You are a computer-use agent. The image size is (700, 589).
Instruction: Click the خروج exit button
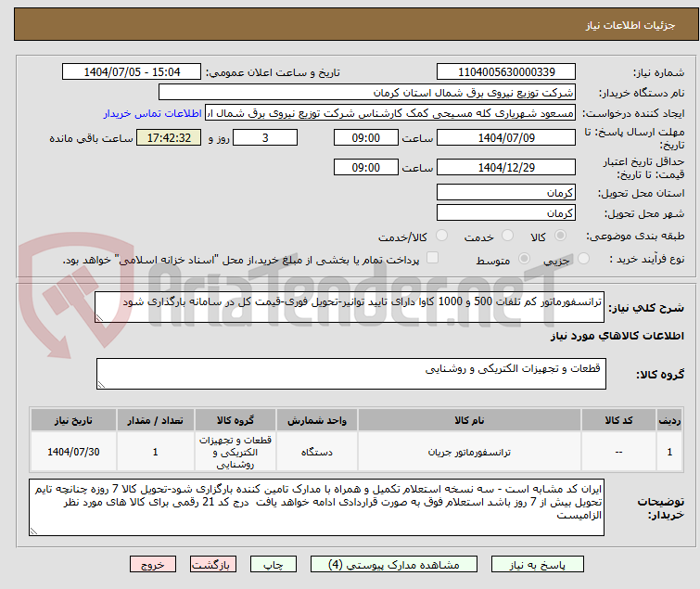pyautogui.click(x=153, y=565)
